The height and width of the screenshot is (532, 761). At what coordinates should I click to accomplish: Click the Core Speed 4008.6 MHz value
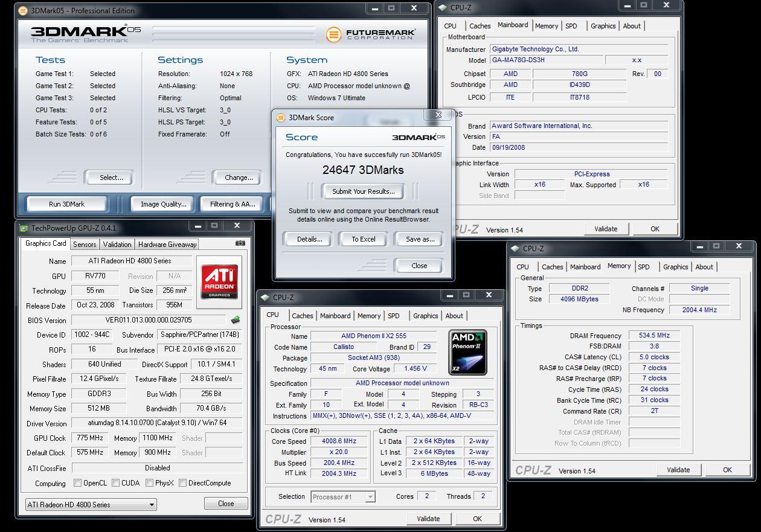[339, 441]
